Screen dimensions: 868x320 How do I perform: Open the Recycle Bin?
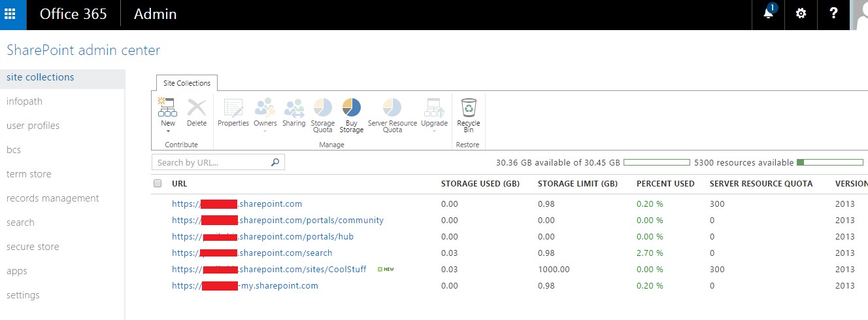(469, 115)
